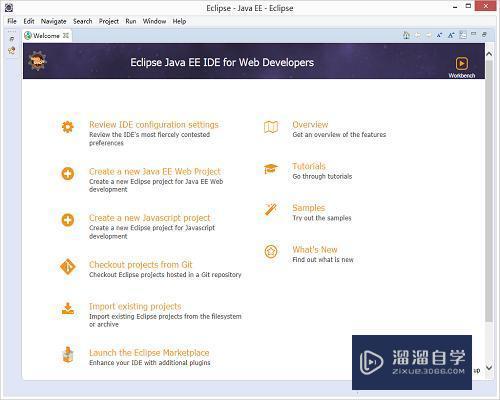Open Review IDE configuration settings link
500x400 pixels.
click(154, 124)
